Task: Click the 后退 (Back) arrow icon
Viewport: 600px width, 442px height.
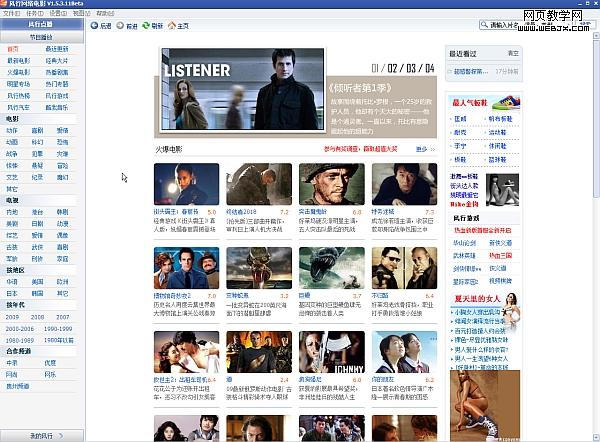Action: [94, 26]
